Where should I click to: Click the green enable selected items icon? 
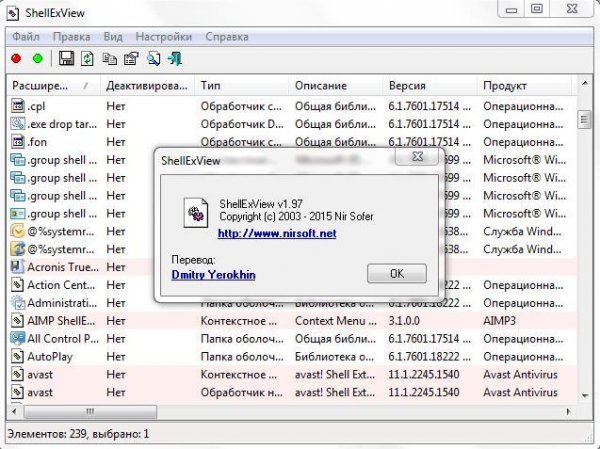(x=38, y=59)
